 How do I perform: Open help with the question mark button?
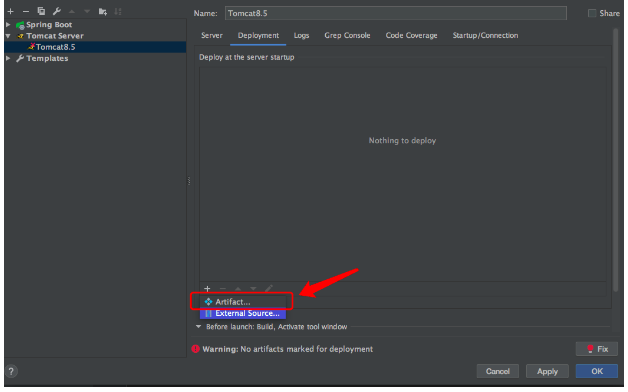[x=11, y=371]
